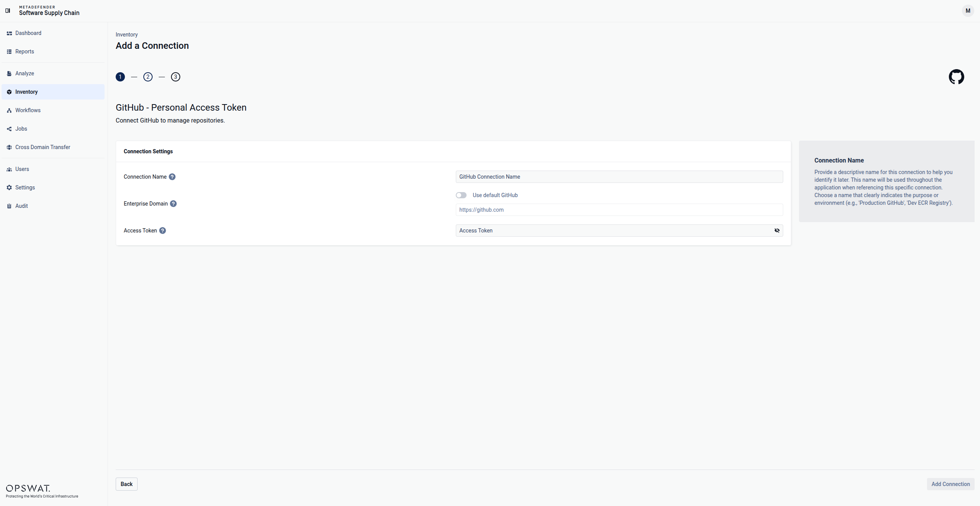This screenshot has height=506, width=980.
Task: Click the Connection Name help panel heading
Action: [839, 161]
